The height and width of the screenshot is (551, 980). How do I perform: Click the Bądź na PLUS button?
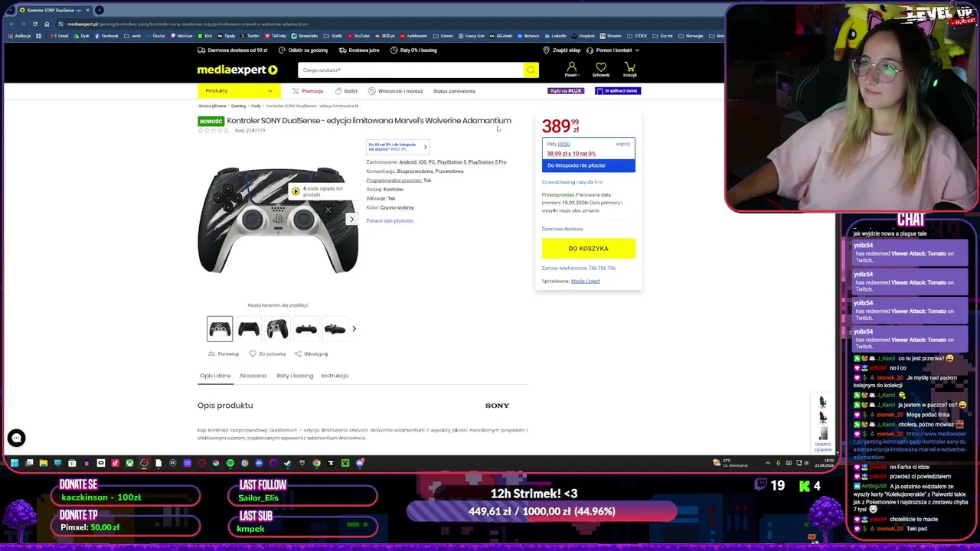click(566, 91)
